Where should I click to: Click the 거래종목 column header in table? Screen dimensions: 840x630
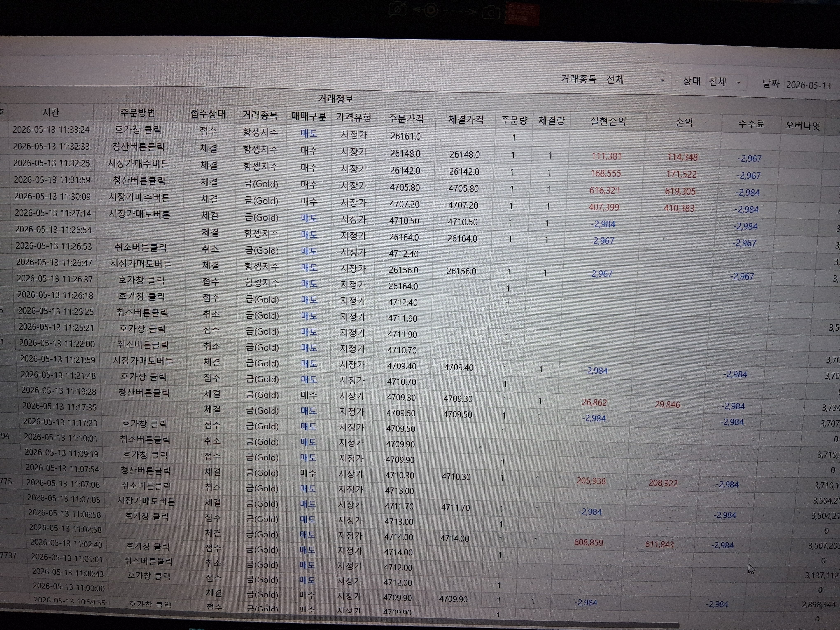coord(260,115)
